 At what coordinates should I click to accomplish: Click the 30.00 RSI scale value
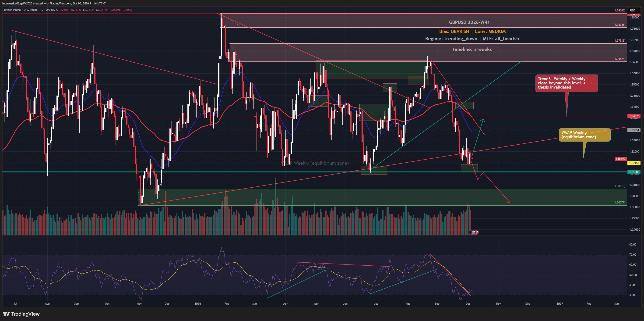point(633,295)
